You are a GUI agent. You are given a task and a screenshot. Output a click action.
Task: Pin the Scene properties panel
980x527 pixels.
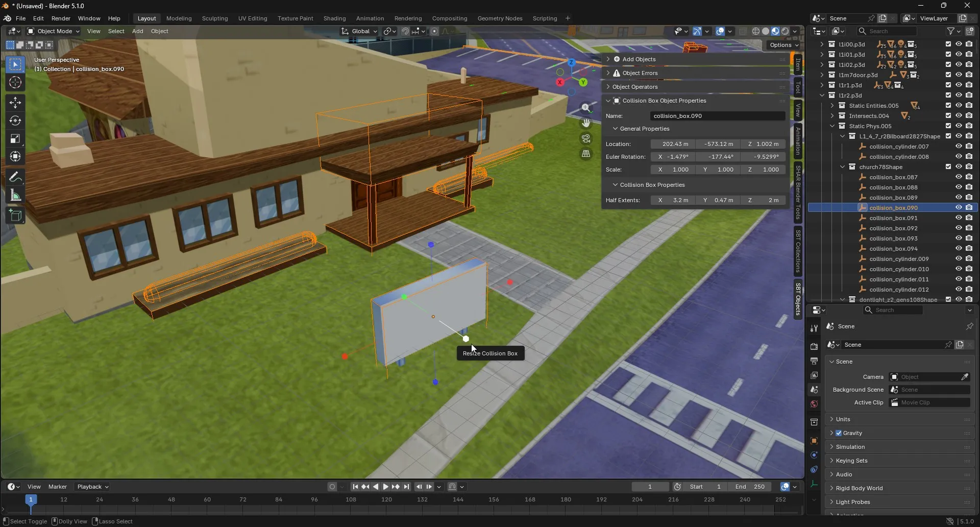(969, 326)
